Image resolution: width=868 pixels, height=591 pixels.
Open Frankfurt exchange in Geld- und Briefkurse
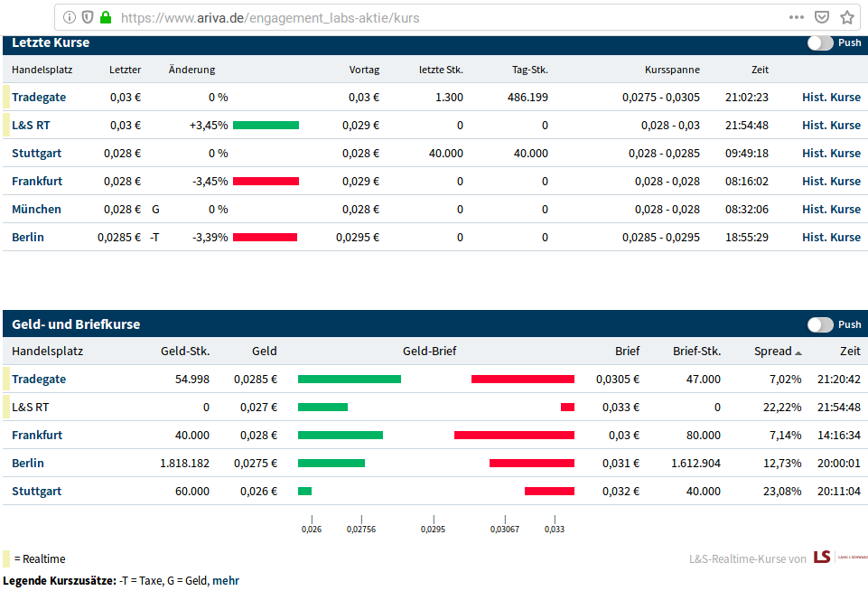click(37, 435)
